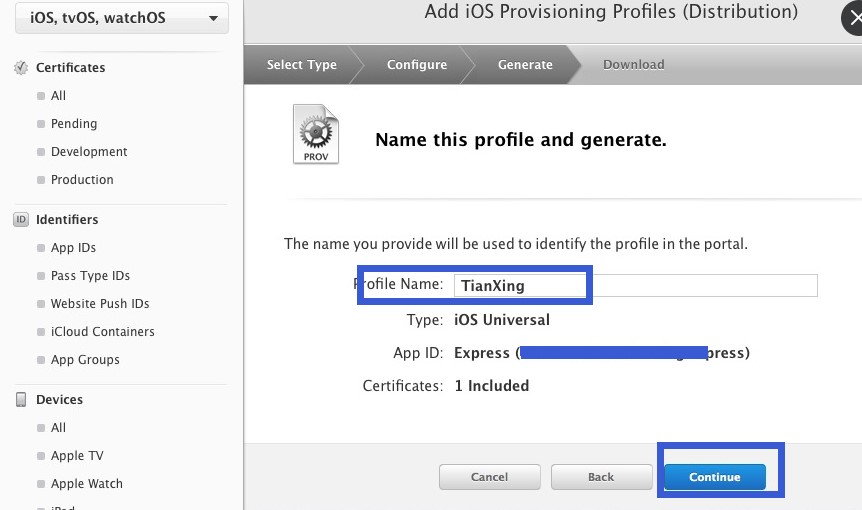Click the Back button
Screen dimensions: 862x510
coord(601,477)
